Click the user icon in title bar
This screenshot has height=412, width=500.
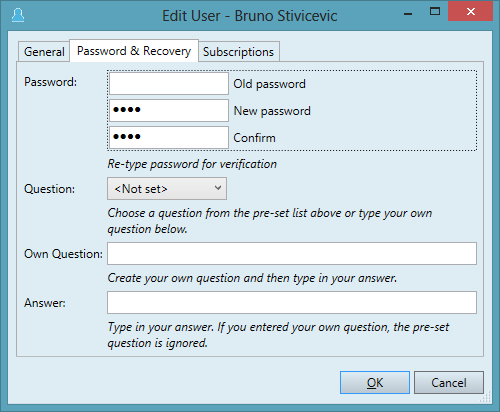(x=18, y=15)
